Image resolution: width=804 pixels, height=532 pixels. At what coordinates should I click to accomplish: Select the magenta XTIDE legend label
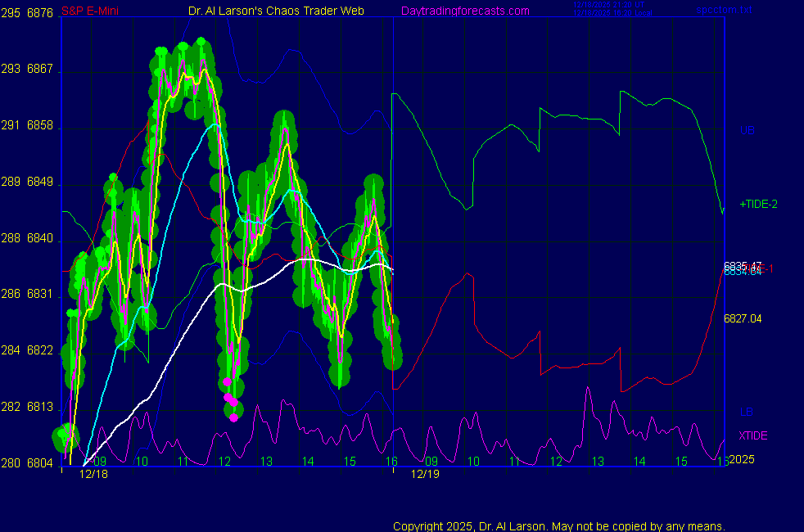(x=753, y=435)
